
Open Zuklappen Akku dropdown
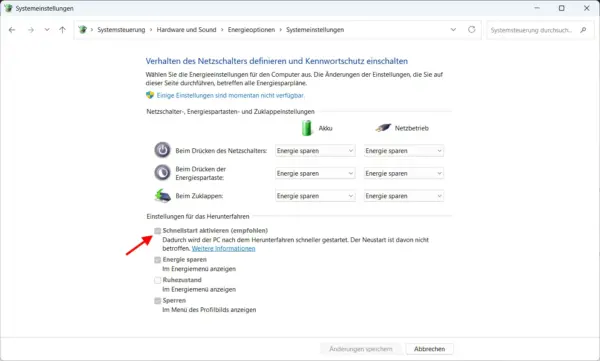315,196
